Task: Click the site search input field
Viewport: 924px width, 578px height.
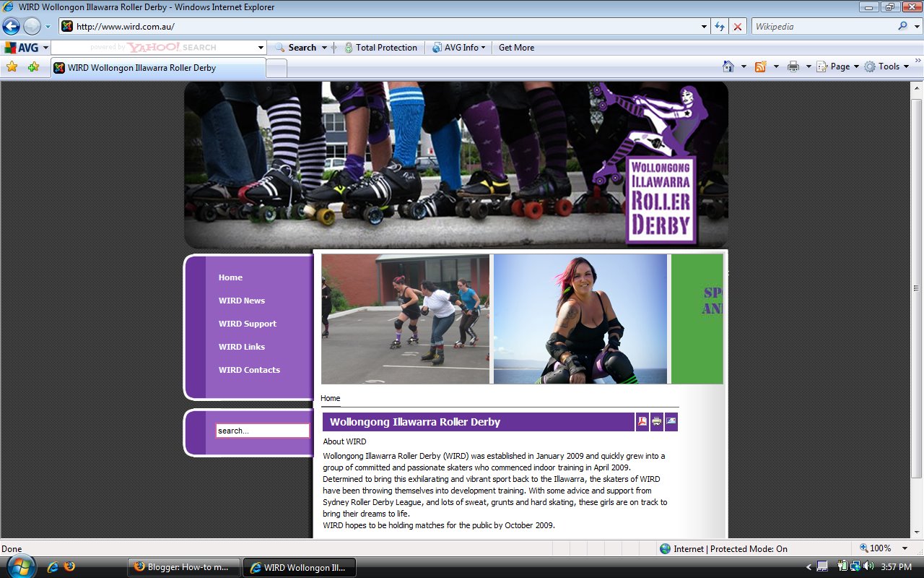Action: coord(262,431)
